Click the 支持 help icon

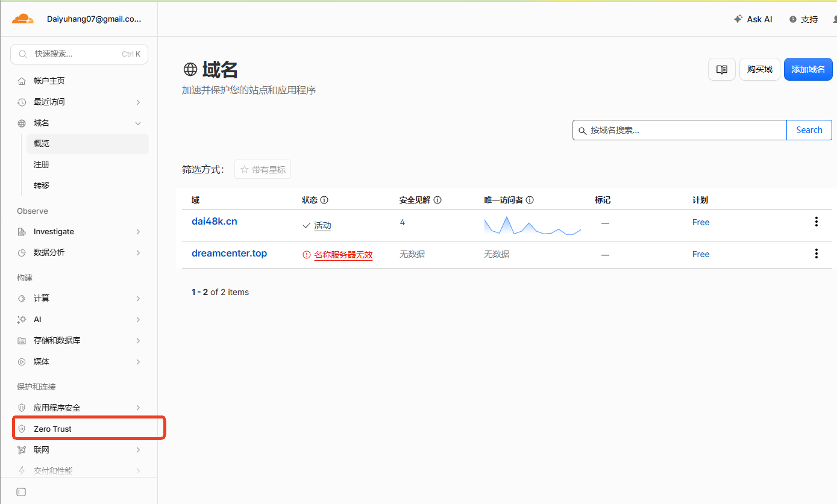792,19
